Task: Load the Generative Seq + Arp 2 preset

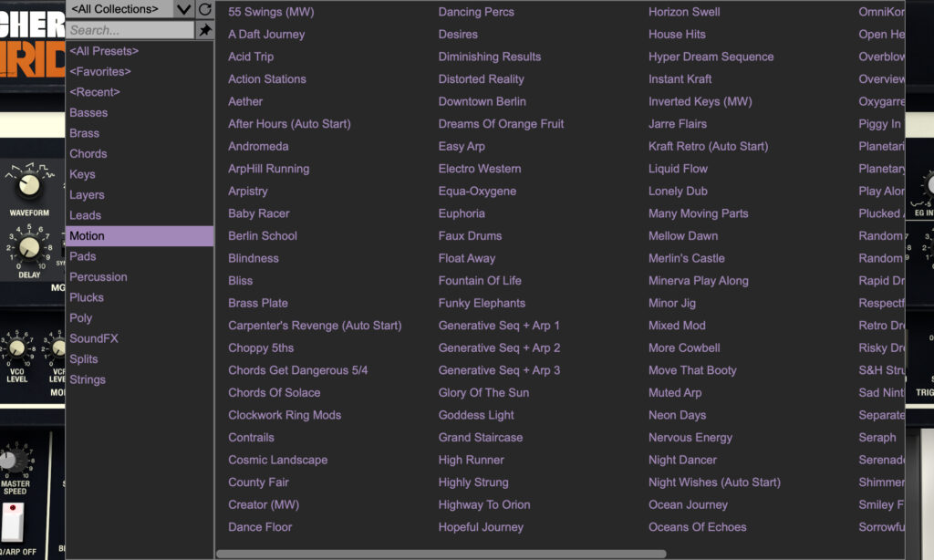Action: point(499,347)
